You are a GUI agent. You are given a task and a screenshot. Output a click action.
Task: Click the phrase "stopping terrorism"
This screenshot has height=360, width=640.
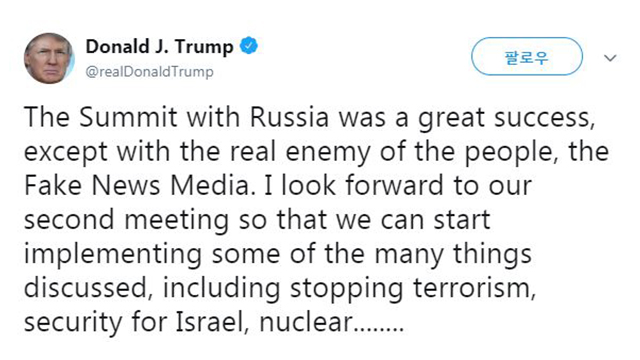[412, 289]
